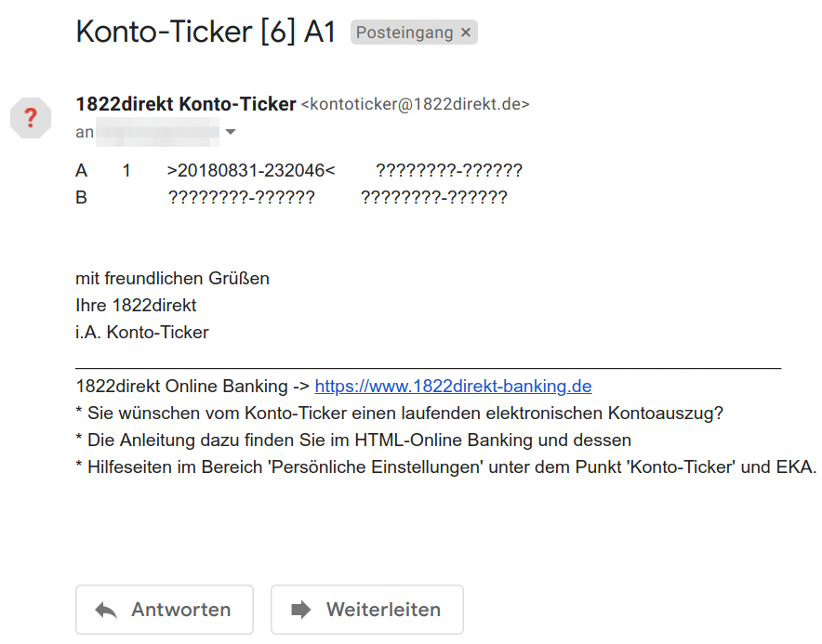Click the sender name 1822direkt Konto-Ticker

186,104
